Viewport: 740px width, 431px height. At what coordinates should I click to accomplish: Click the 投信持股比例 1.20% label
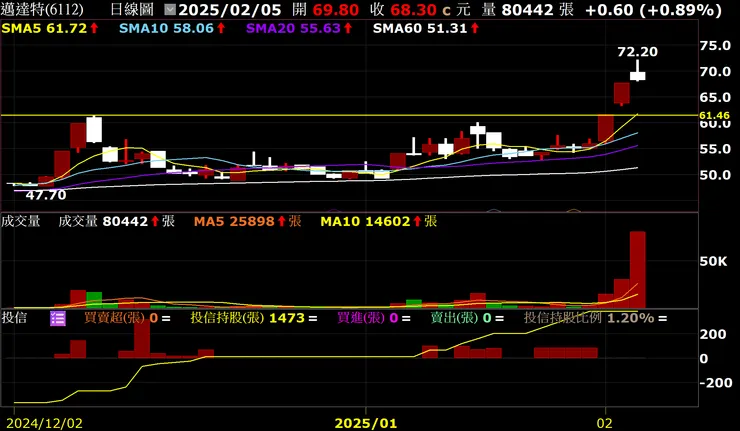coord(589,318)
